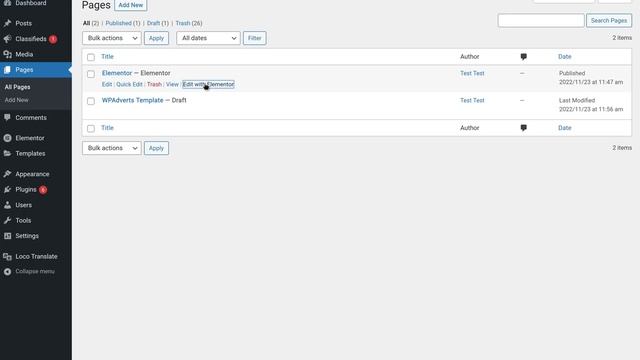Click the author Test Test in WPAdverts row
The width and height of the screenshot is (640, 360).
(472, 100)
